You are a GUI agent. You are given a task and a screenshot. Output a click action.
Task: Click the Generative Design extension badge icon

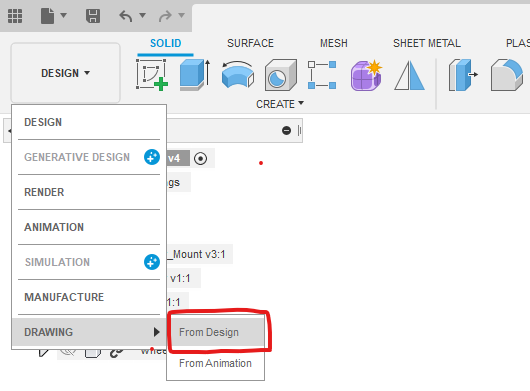pyautogui.click(x=152, y=157)
